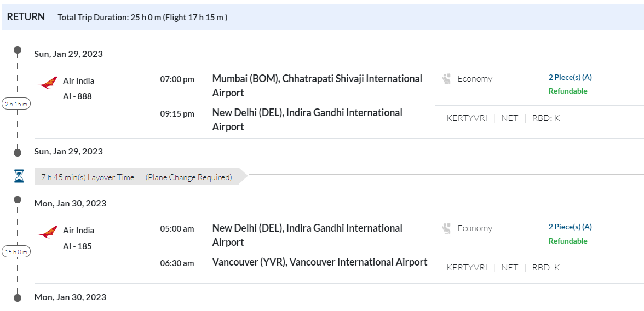This screenshot has width=644, height=311.
Task: Click the seat icon beside Economy on the Vancouver flight
Action: (x=447, y=228)
